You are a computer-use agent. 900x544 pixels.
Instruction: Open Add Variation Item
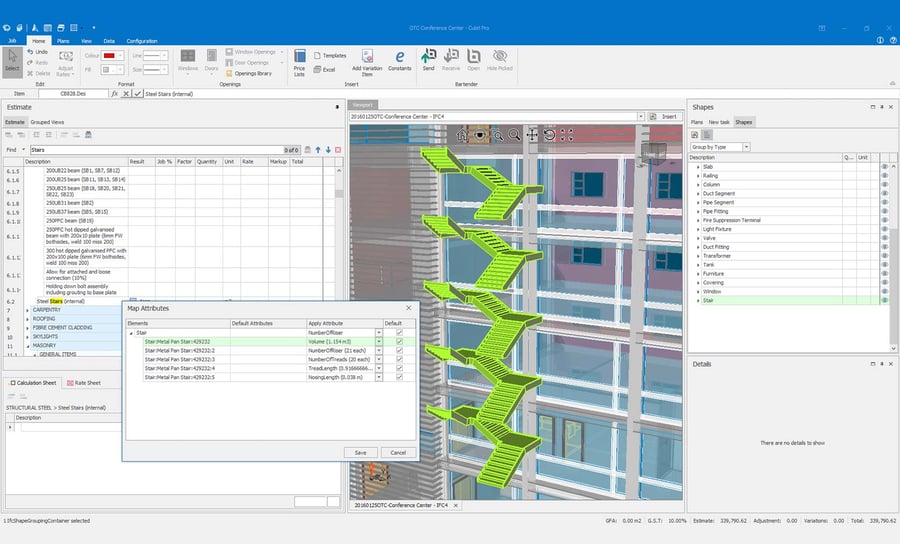tap(367, 63)
